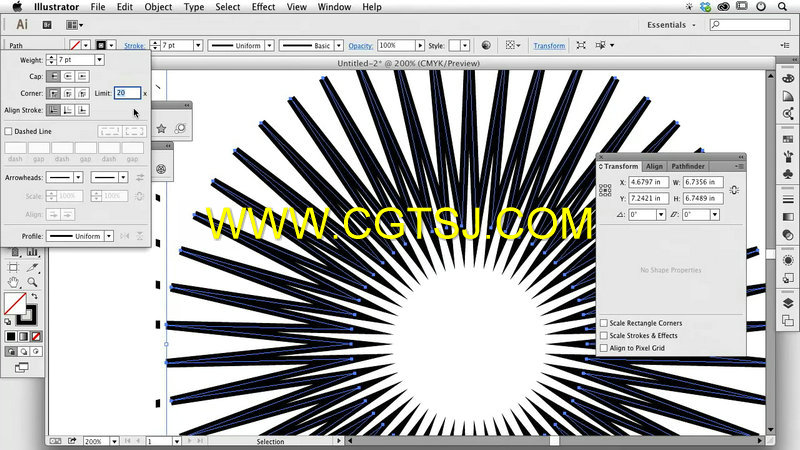Open the Transparency panel icon

point(788,234)
